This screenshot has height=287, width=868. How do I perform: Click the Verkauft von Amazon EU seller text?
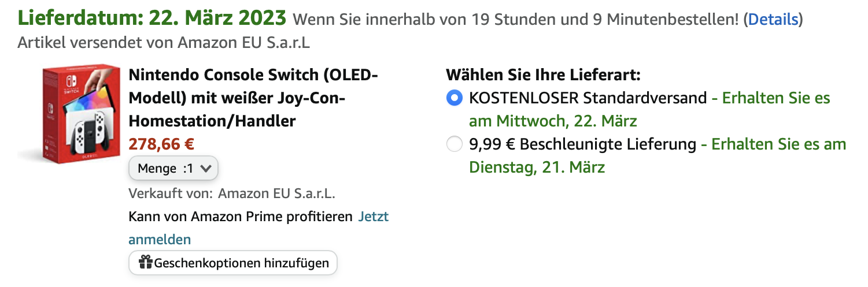click(x=232, y=193)
